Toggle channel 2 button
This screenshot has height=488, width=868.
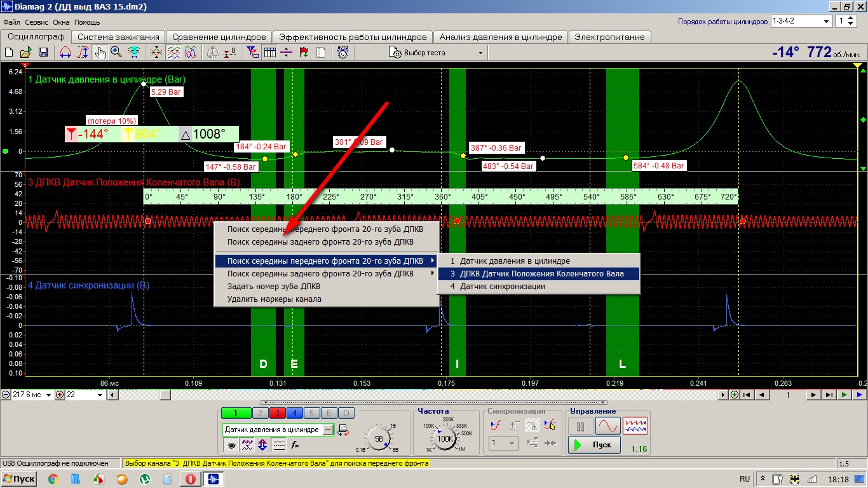(260, 414)
